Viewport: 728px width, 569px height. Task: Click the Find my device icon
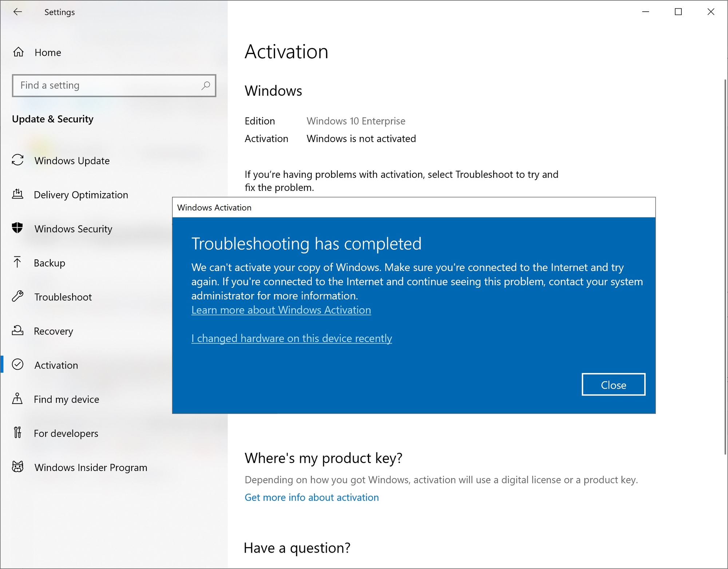(17, 399)
